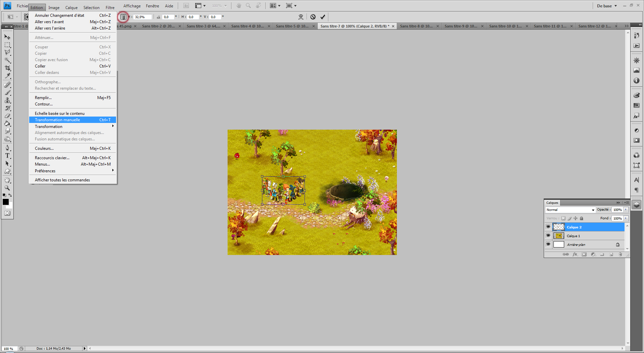Viewport: 644px width, 353px height.
Task: Select the Hand tool in toolbox
Action: click(7, 180)
